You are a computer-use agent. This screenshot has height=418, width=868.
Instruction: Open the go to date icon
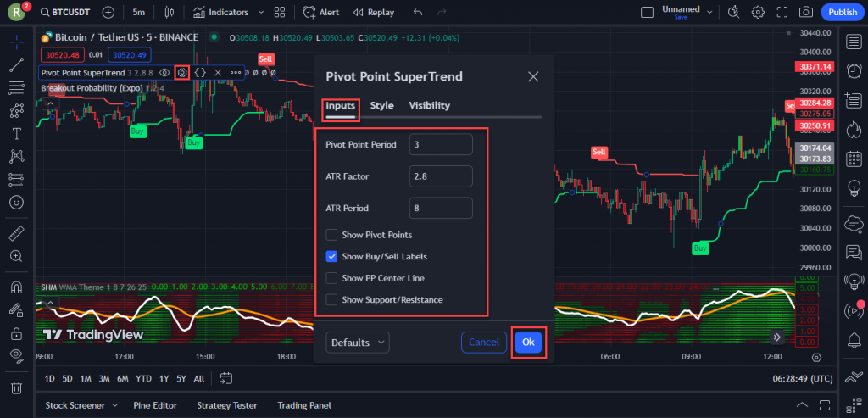pos(225,379)
